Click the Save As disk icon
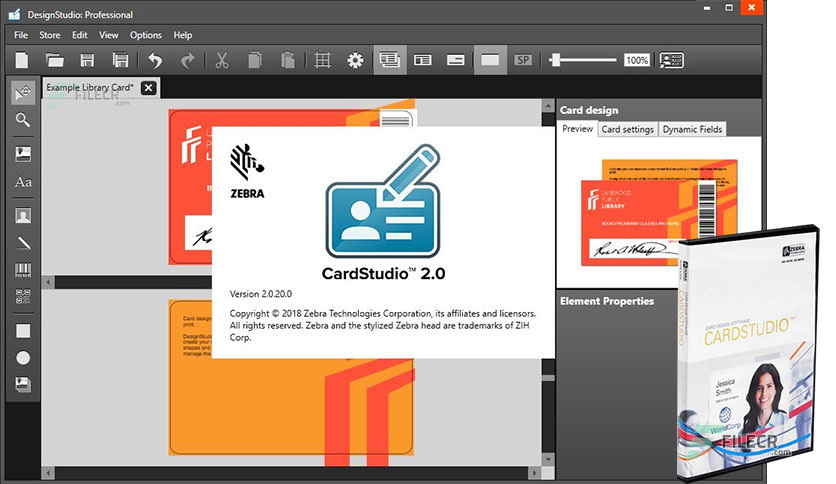Screen dimensions: 836x484 (x=120, y=60)
